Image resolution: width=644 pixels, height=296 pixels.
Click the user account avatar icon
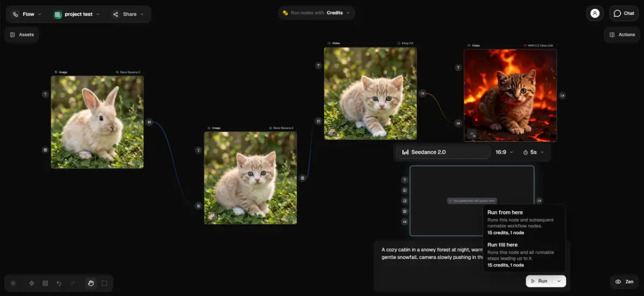595,13
